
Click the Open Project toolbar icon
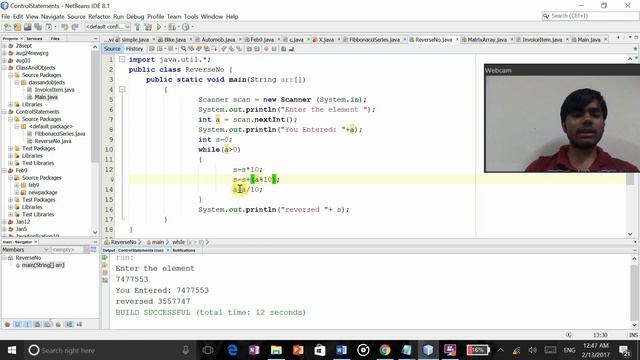(x=27, y=27)
